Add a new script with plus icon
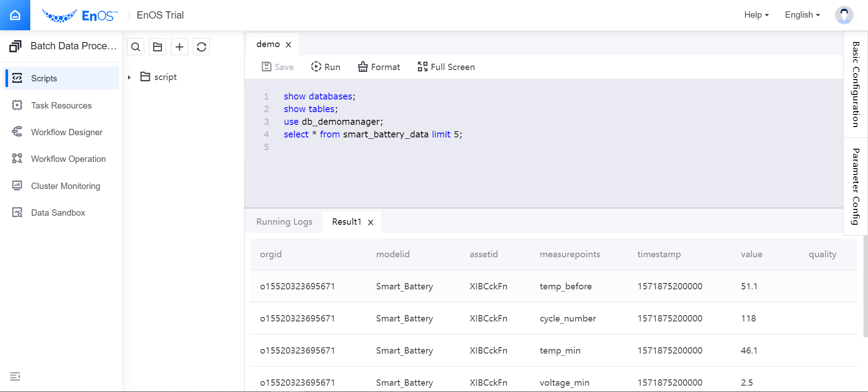The width and height of the screenshot is (868, 392). [179, 47]
